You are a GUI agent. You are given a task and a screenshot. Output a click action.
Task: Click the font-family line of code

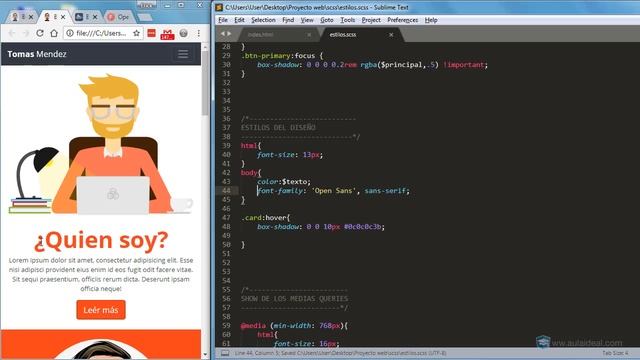pos(333,191)
